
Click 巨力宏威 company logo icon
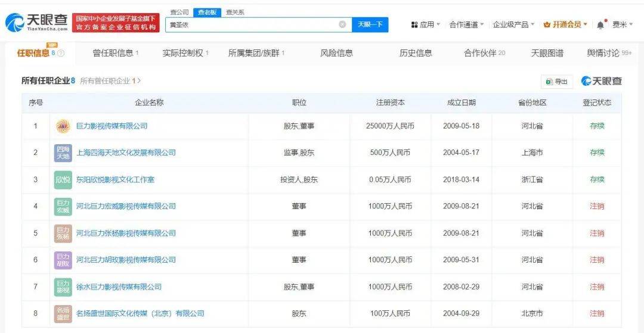[63, 206]
